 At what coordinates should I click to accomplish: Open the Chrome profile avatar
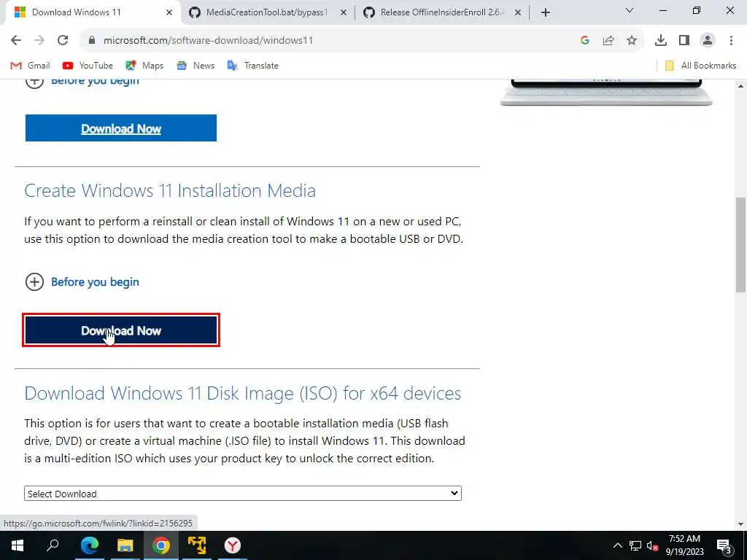point(708,41)
